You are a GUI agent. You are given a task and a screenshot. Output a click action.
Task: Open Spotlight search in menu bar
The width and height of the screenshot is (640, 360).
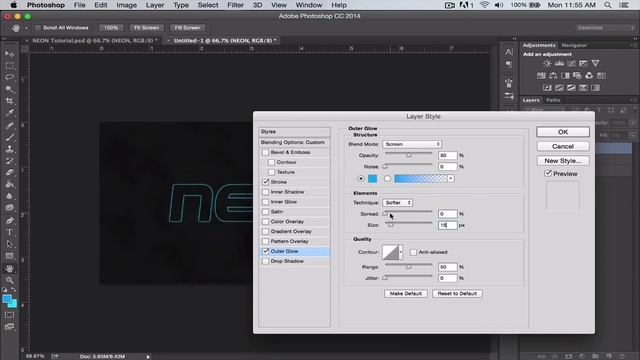[608, 5]
